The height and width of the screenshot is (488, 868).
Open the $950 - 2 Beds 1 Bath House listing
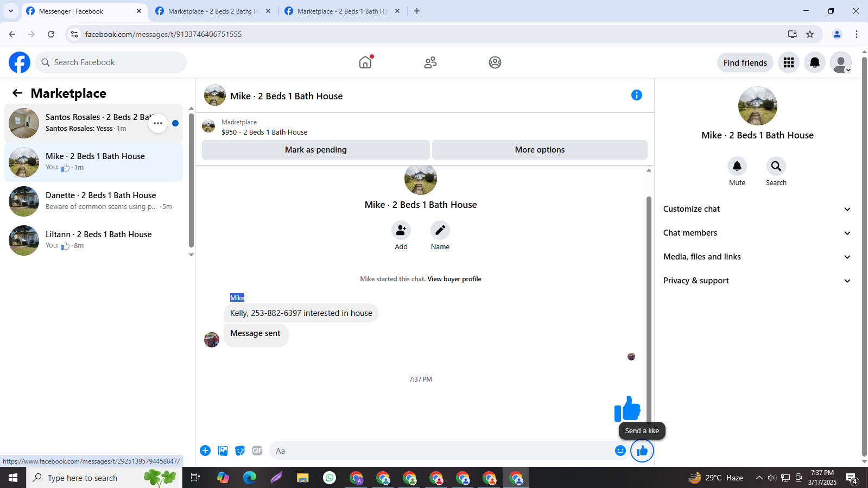pyautogui.click(x=264, y=132)
